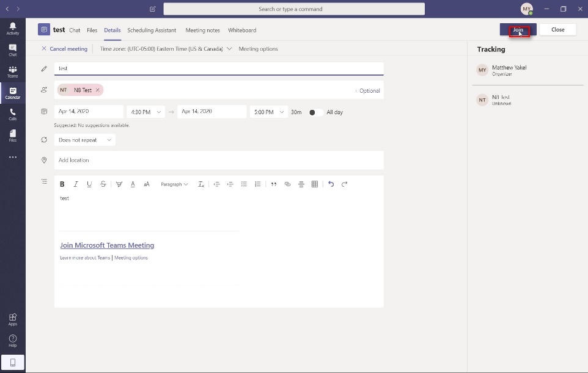
Task: Insert a table
Action: pyautogui.click(x=315, y=184)
